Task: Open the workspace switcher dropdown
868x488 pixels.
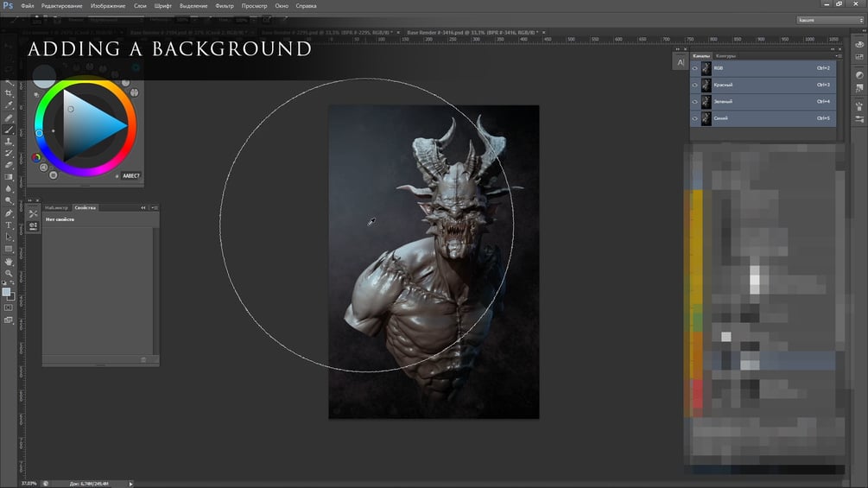Action: (830, 20)
